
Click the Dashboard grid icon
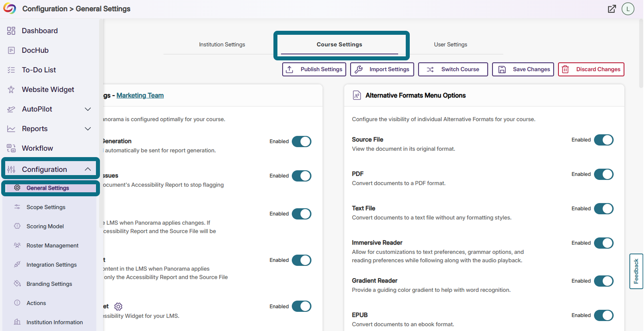[x=11, y=31]
